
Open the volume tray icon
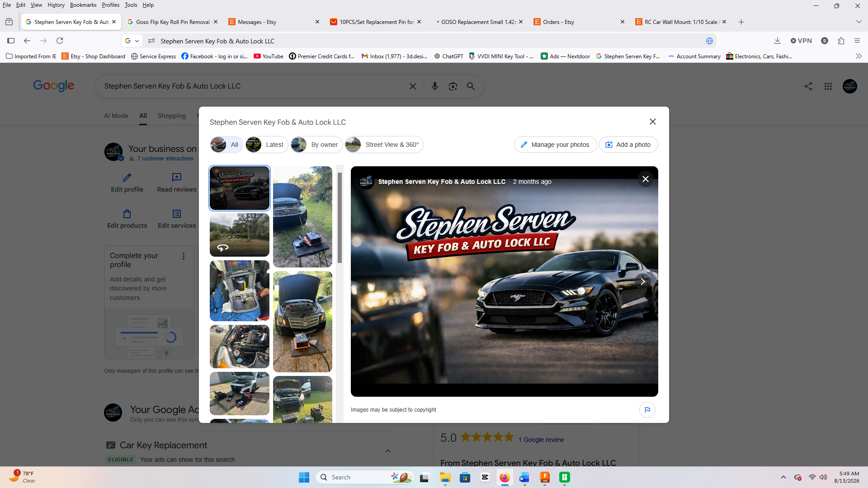[823, 477]
